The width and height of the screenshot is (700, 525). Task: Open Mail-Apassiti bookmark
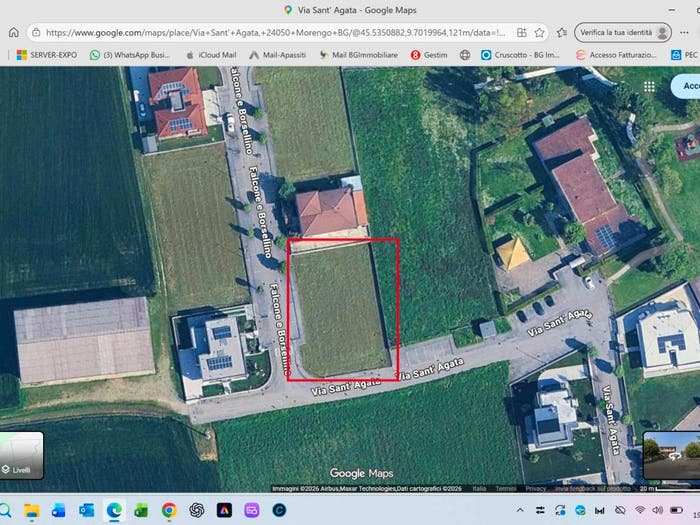[x=278, y=55]
